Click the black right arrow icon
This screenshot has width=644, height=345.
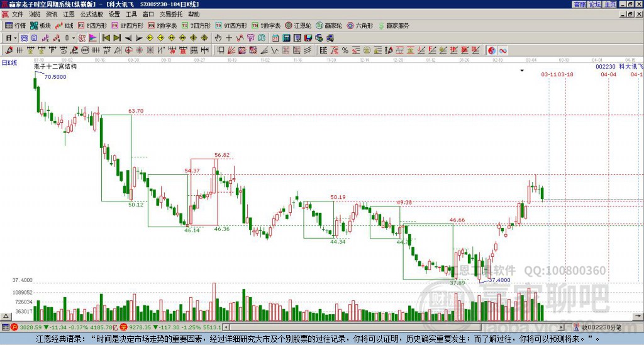(139, 38)
